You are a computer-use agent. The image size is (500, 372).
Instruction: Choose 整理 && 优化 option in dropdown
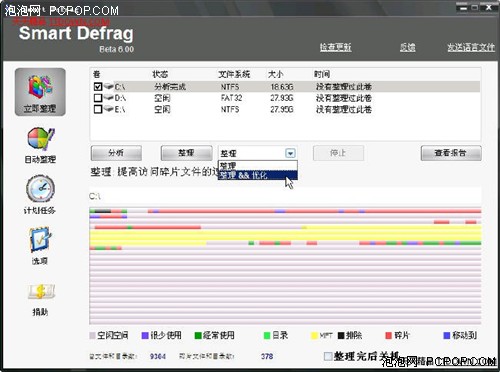[x=258, y=175]
